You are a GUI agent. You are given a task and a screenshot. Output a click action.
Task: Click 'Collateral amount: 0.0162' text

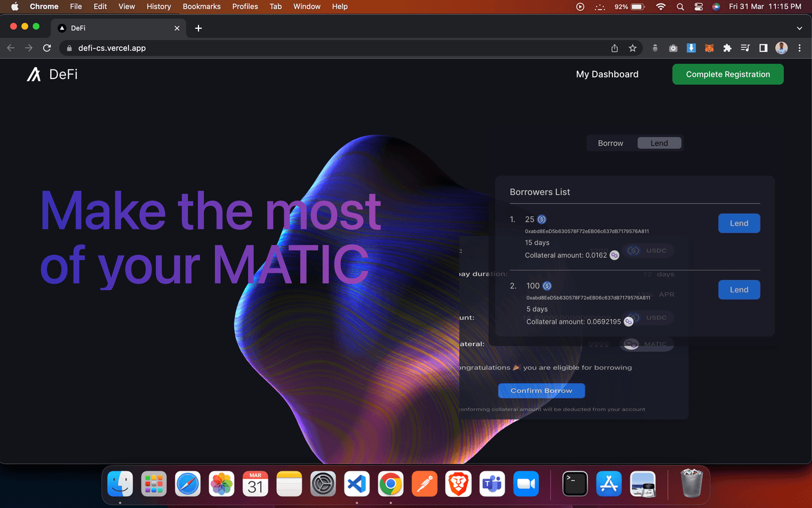(x=566, y=255)
